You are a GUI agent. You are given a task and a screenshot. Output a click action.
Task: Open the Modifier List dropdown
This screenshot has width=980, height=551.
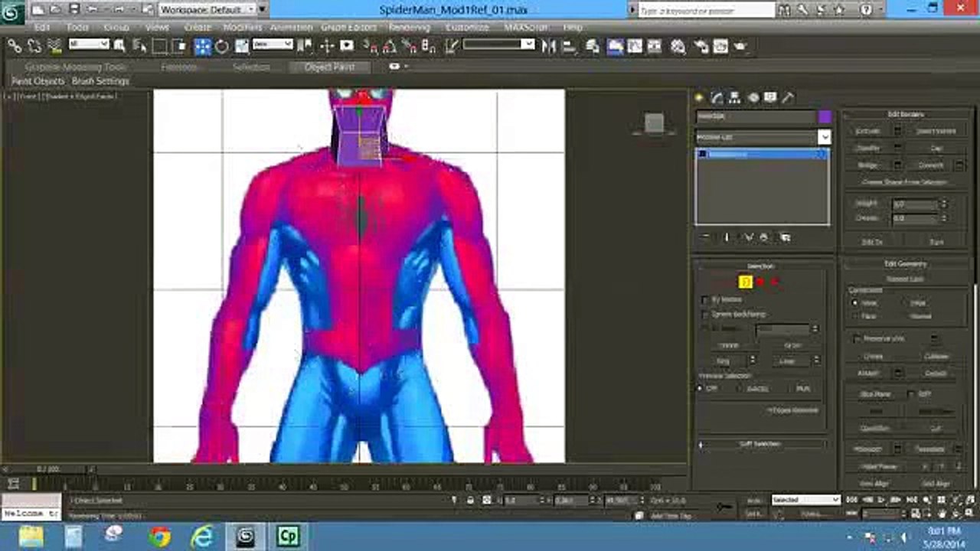[x=763, y=137]
